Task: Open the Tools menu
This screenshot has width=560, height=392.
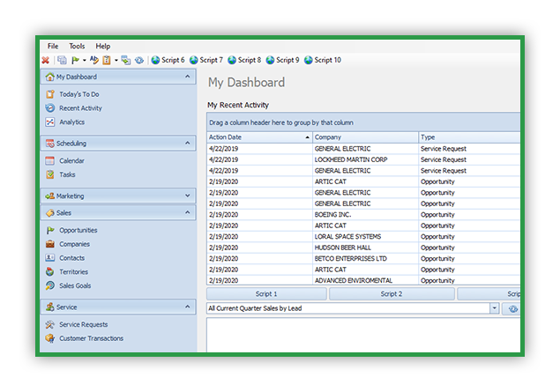Action: tap(77, 46)
